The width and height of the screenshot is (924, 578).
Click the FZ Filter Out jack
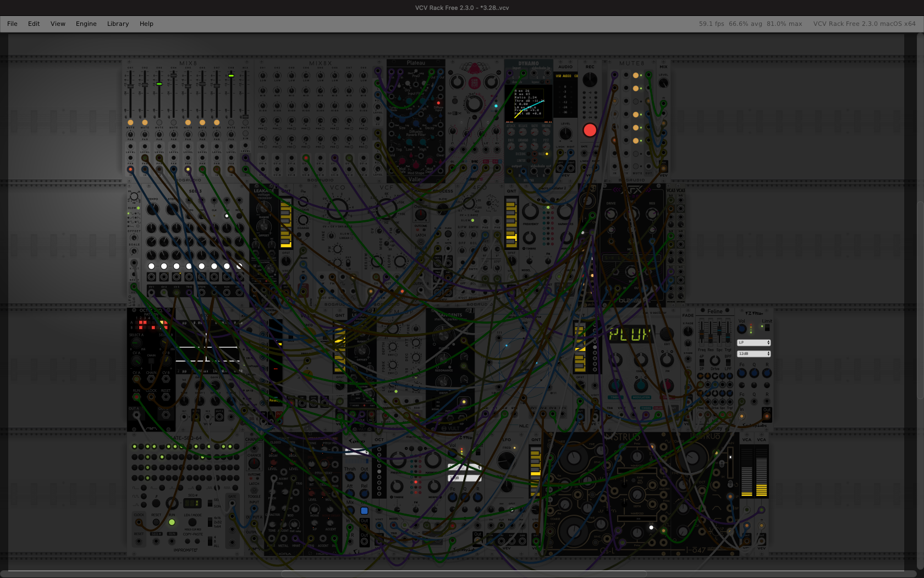767,416
